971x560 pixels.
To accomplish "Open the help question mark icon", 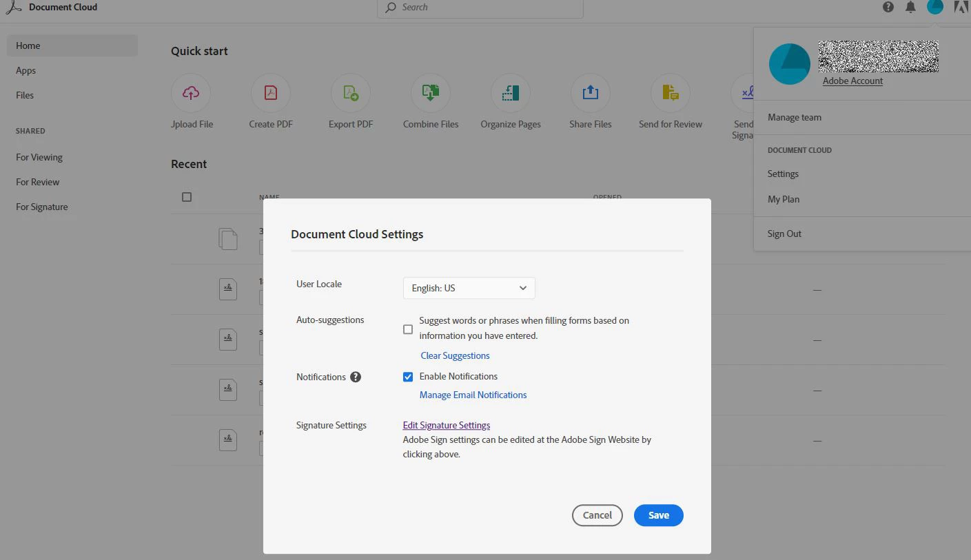I will 888,7.
